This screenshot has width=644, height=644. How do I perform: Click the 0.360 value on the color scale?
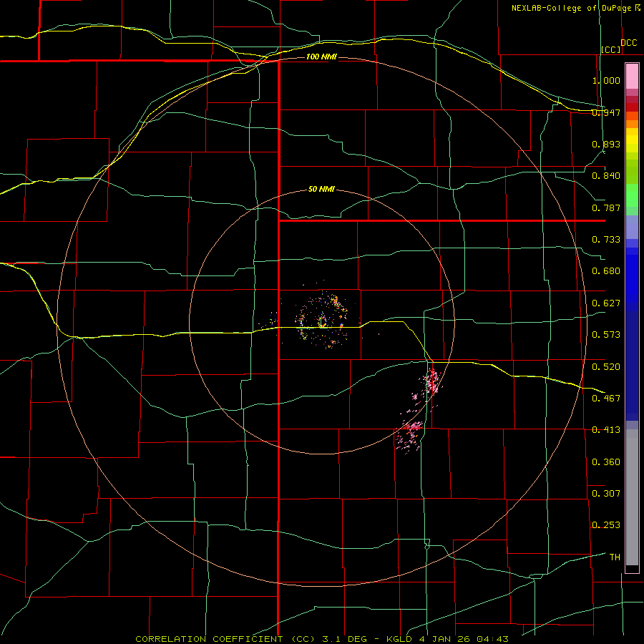tap(606, 462)
